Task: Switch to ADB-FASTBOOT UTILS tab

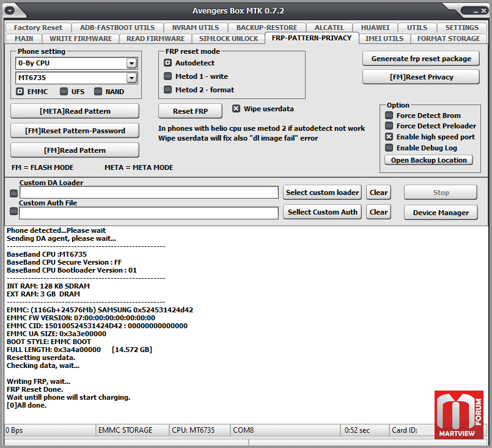Action: (117, 28)
